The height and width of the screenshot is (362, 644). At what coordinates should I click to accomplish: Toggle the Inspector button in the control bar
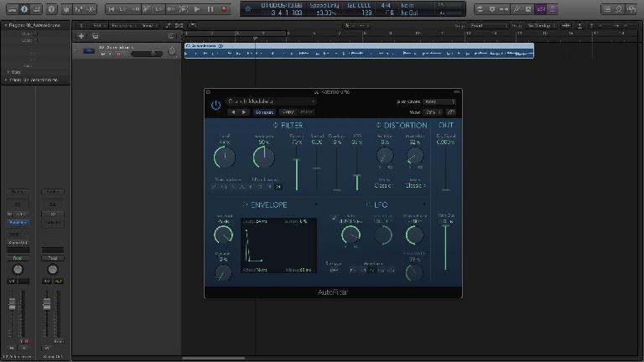click(24, 8)
